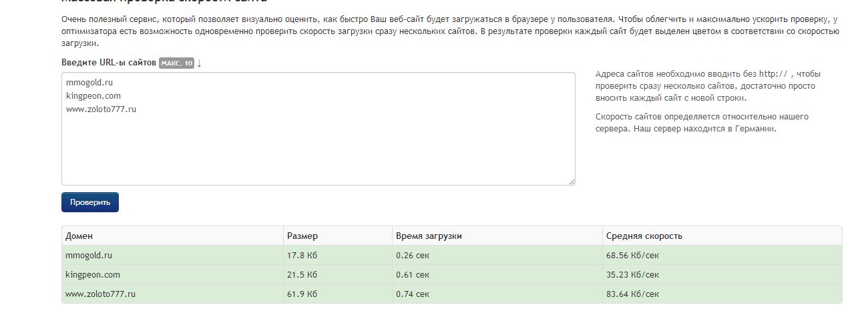The image size is (868, 329).
Task: Click the kingpeon.com line in the textarea
Action: (x=93, y=96)
